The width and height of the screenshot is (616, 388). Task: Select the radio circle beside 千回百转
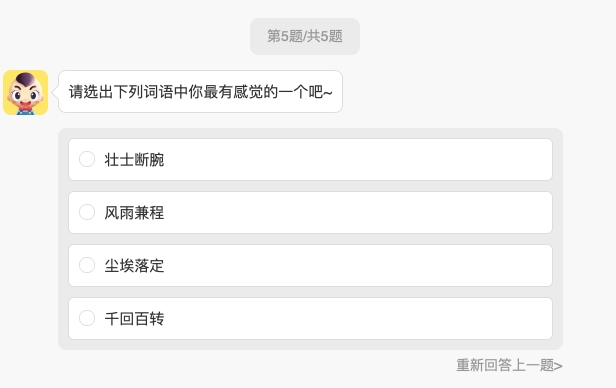tap(87, 318)
